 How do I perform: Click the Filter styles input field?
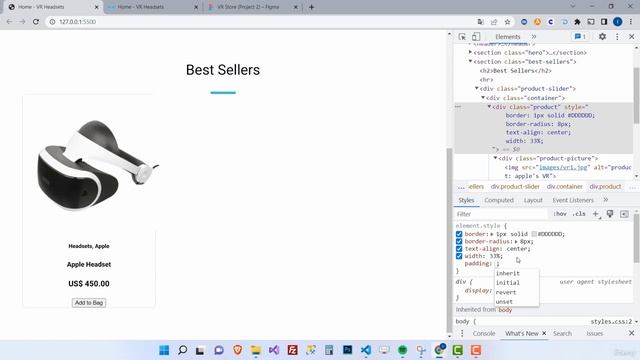pyautogui.click(x=501, y=214)
